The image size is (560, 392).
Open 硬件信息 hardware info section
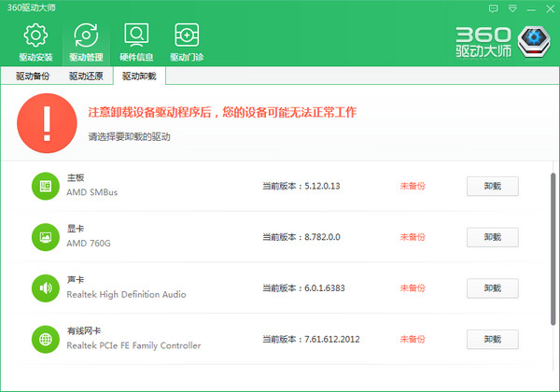(x=137, y=42)
